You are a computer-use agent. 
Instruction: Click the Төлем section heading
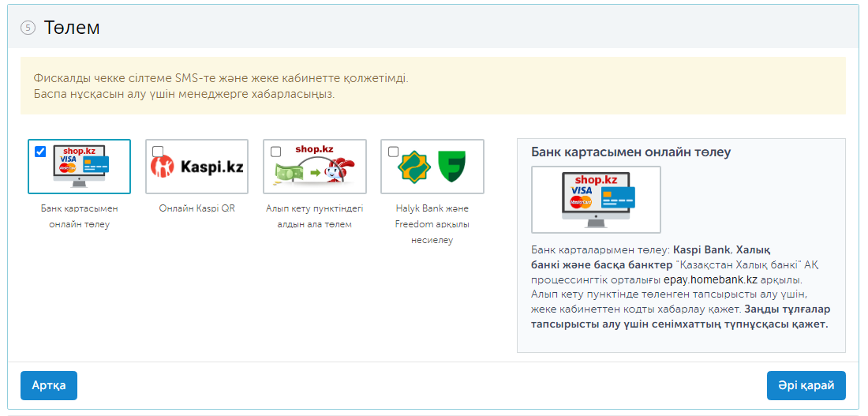pos(72,28)
